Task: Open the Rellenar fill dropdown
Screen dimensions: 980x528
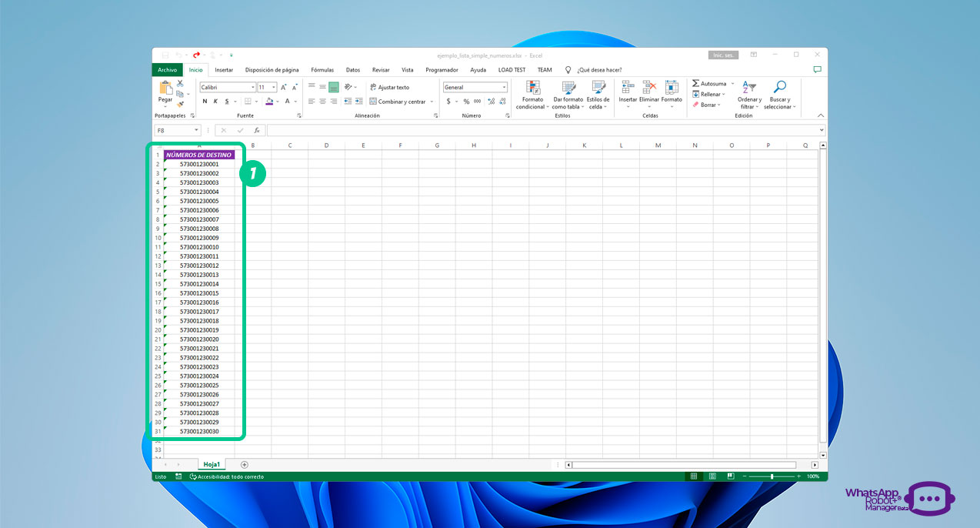Action: pyautogui.click(x=708, y=94)
